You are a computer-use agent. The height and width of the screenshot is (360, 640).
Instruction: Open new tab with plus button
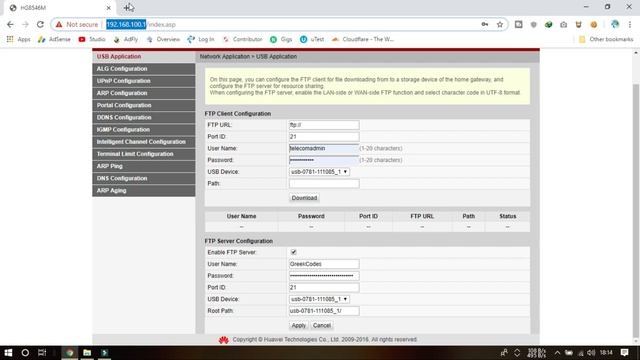pyautogui.click(x=128, y=7)
